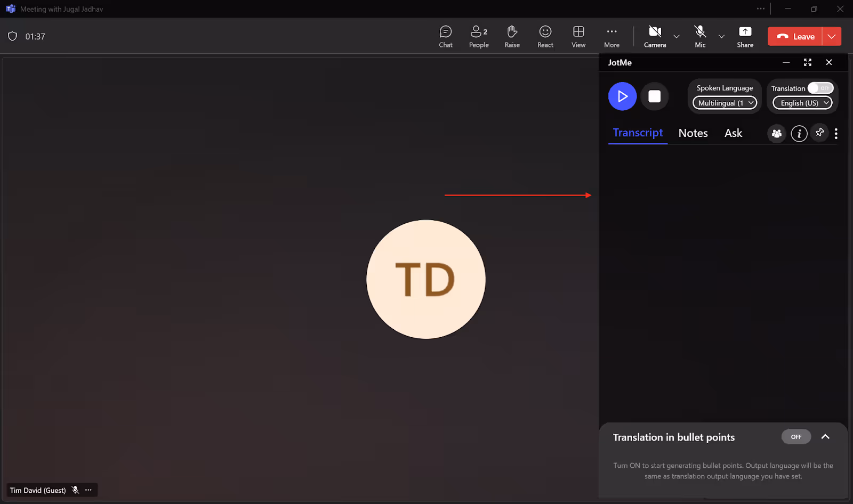Open JotMe participants group icon
The width and height of the screenshot is (853, 504).
[777, 134]
